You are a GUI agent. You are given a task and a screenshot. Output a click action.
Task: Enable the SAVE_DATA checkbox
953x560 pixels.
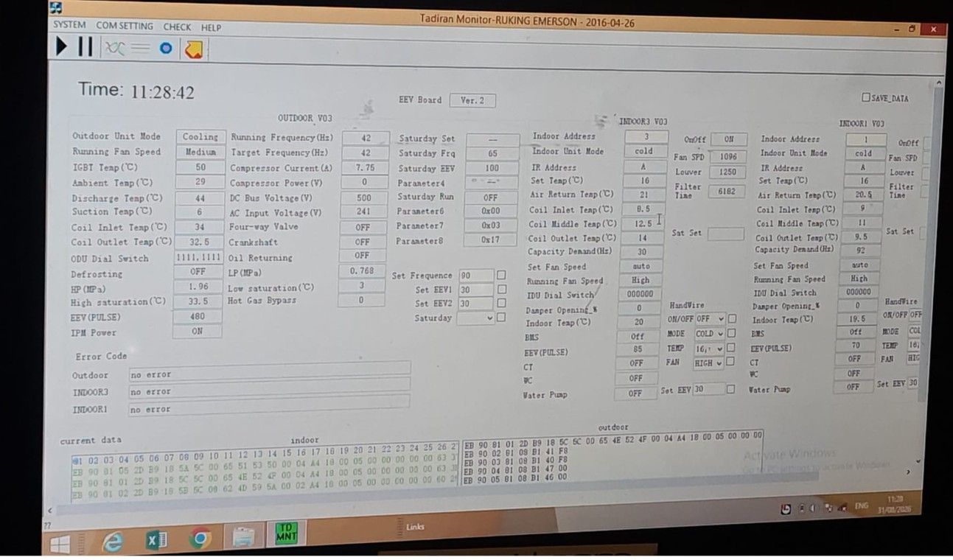pyautogui.click(x=865, y=97)
